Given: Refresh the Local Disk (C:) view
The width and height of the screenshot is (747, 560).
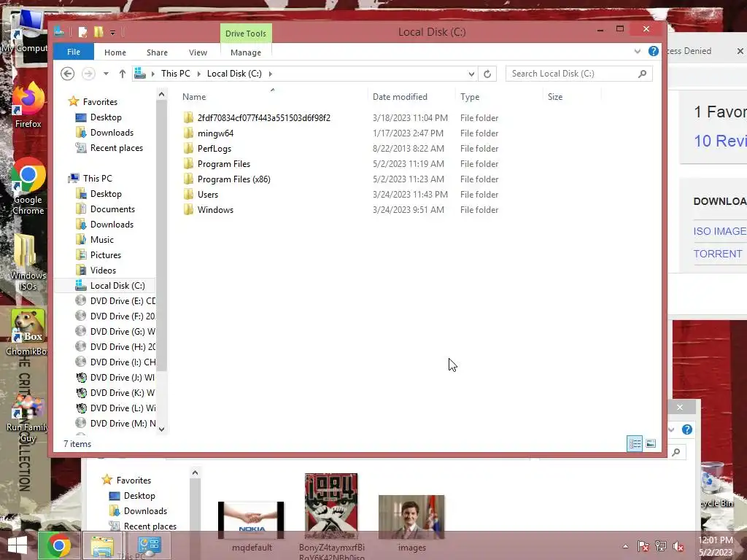Looking at the screenshot, I should tap(487, 74).
